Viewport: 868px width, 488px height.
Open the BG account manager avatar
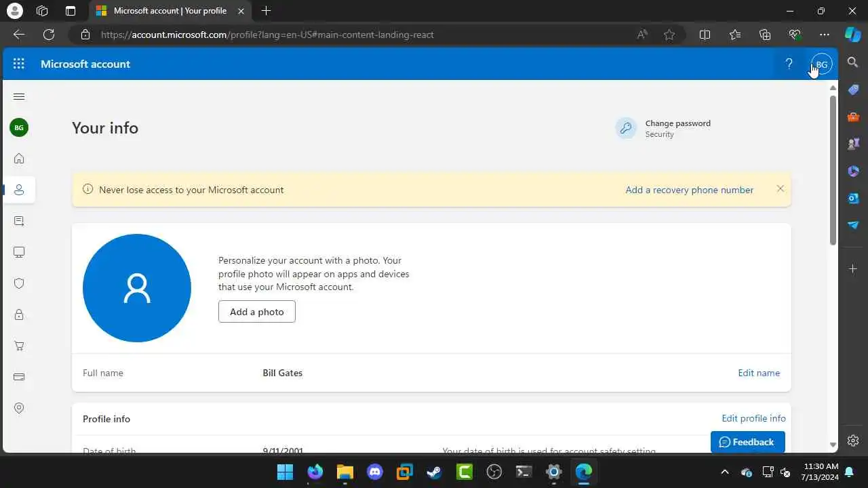point(821,64)
